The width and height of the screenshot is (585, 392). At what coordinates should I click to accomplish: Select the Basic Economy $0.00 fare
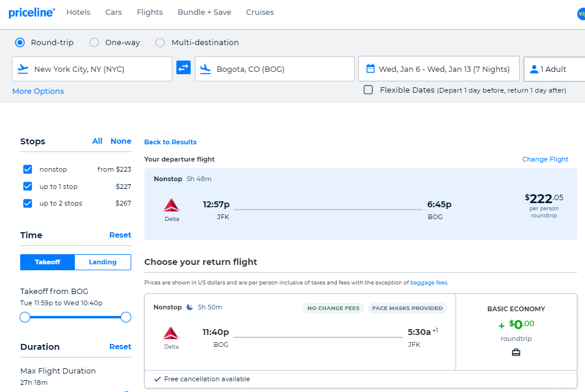[x=516, y=332]
